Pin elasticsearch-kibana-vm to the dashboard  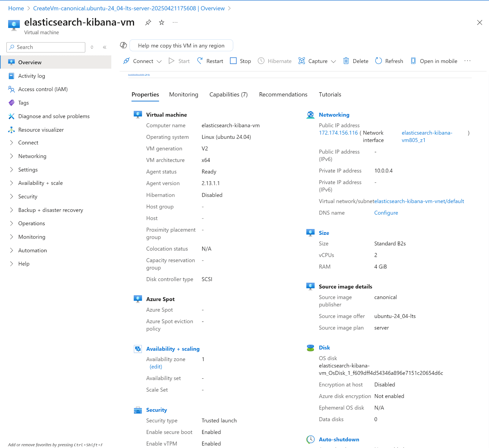point(148,22)
